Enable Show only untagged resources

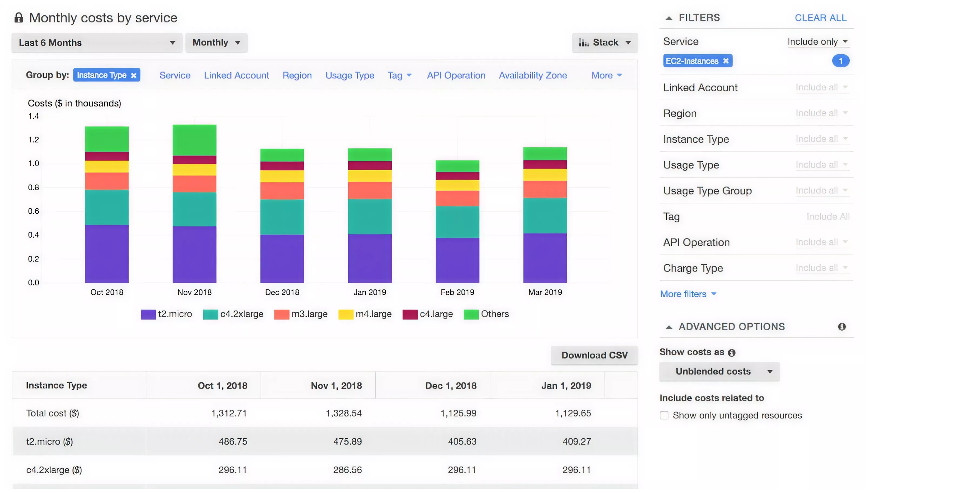[664, 415]
